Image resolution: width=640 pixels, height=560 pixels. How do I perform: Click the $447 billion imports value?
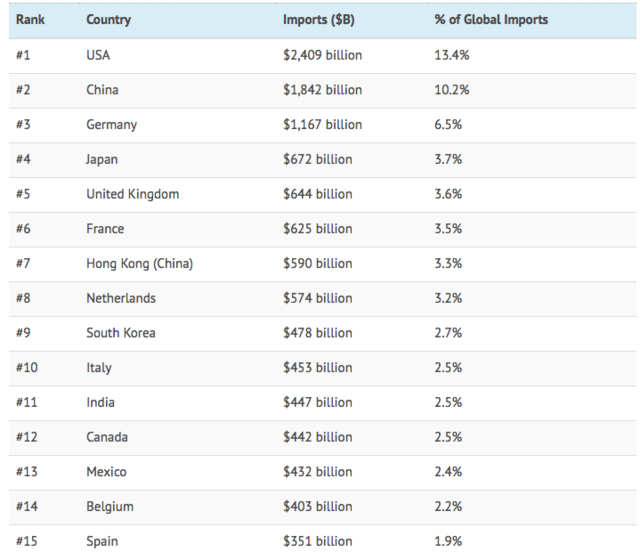coord(318,402)
